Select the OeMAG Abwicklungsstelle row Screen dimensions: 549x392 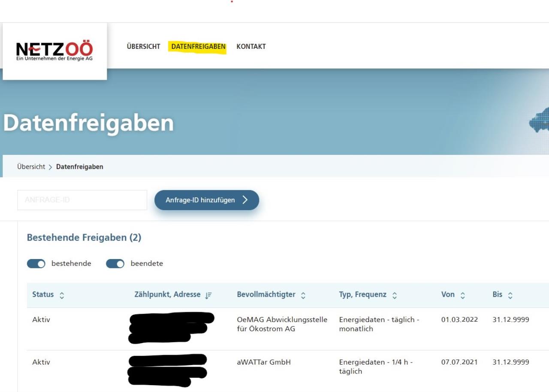tap(282, 324)
